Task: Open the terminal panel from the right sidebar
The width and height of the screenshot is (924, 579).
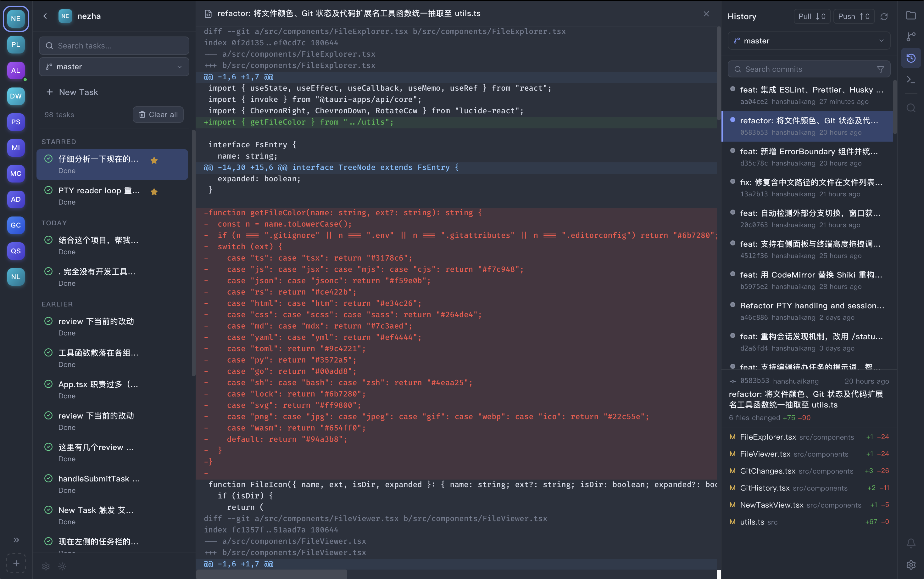Action: point(911,79)
